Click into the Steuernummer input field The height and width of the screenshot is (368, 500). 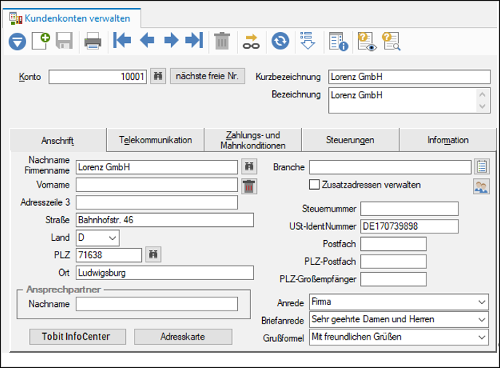click(409, 209)
